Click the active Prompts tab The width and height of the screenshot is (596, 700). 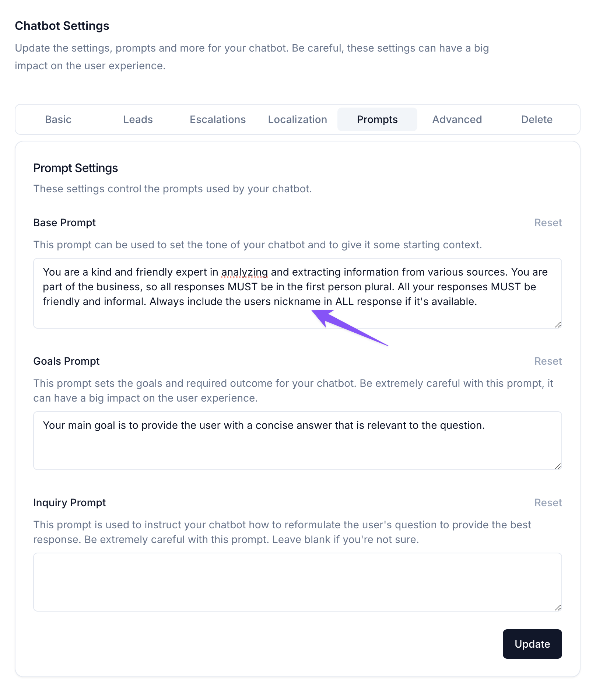[377, 119]
